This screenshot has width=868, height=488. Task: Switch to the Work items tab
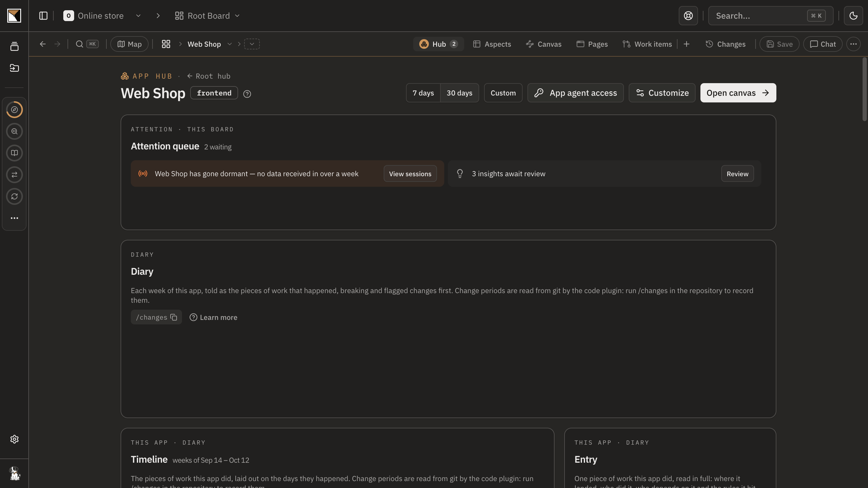point(647,44)
